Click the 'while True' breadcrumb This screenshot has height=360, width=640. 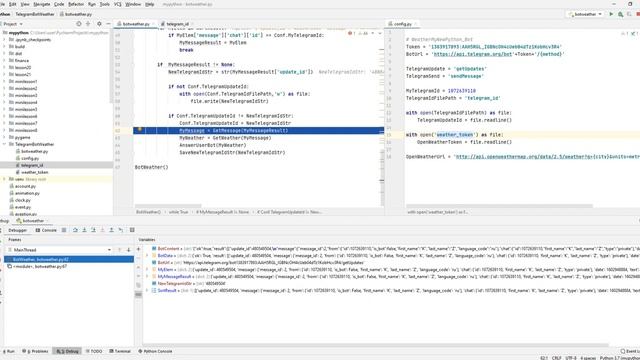tap(178, 212)
